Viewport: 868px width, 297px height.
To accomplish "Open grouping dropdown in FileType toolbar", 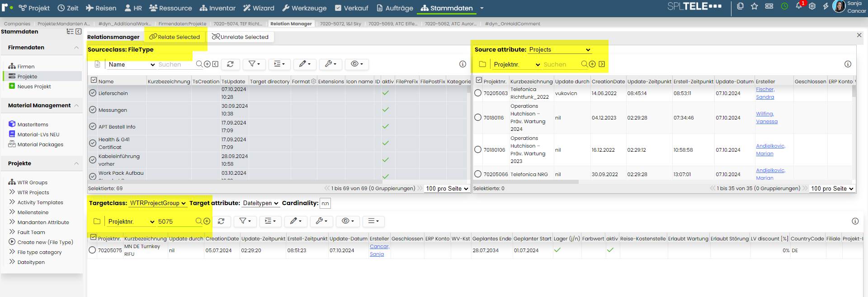I will tap(279, 64).
